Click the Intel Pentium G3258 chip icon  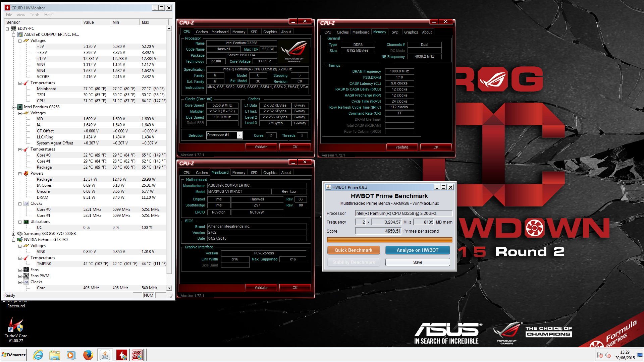[20, 107]
